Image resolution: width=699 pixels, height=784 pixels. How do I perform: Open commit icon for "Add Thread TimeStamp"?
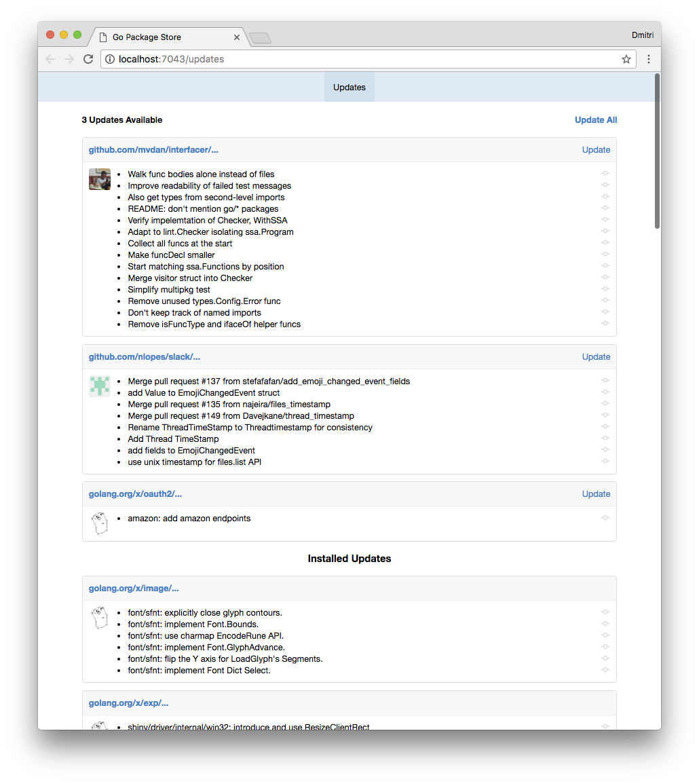[x=605, y=438]
